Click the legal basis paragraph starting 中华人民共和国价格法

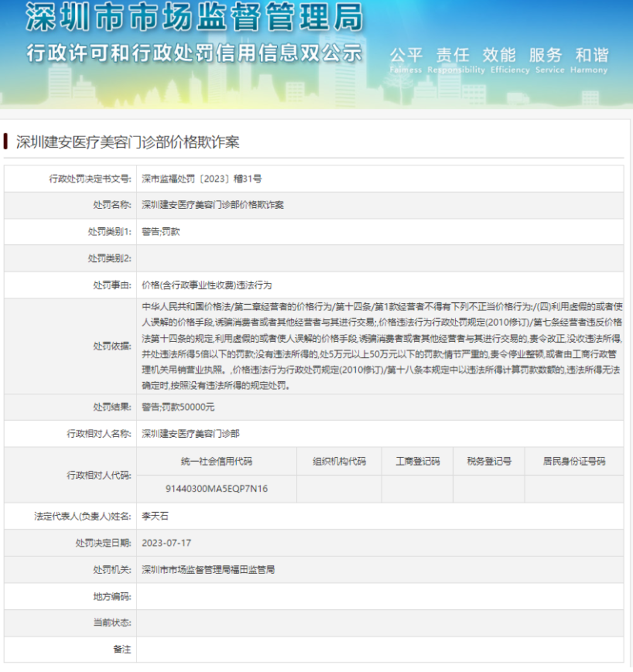pyautogui.click(x=382, y=346)
